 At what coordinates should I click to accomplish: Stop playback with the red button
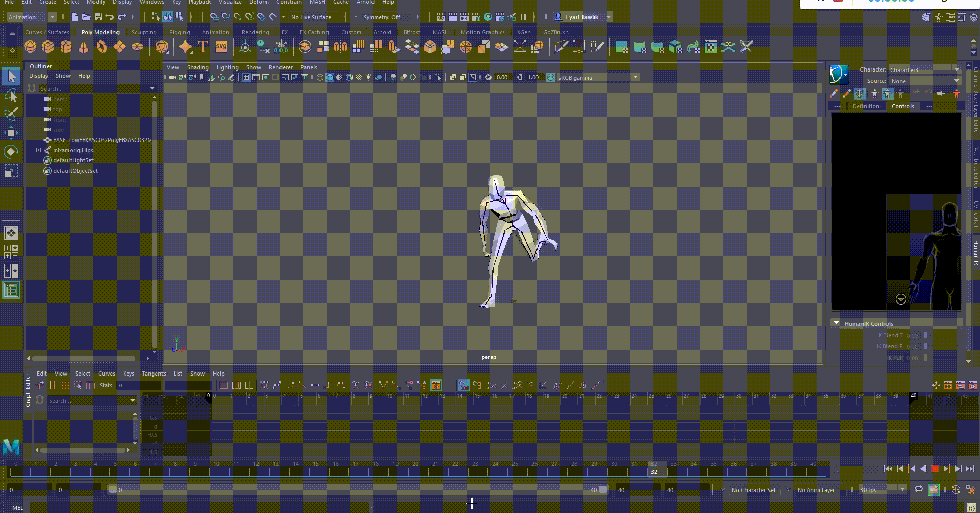tap(935, 469)
